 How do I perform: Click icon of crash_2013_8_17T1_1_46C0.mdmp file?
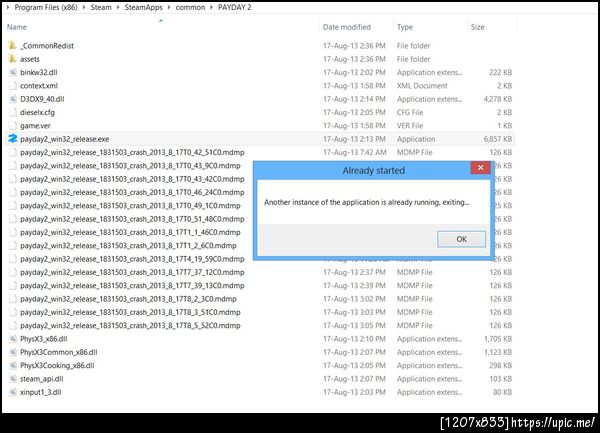tap(13, 232)
